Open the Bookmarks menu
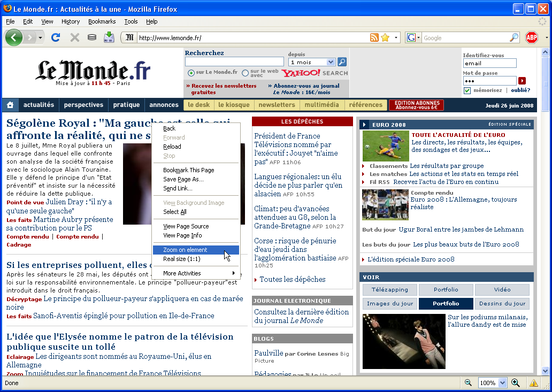Screen dimensions: 552x392 pyautogui.click(x=102, y=21)
